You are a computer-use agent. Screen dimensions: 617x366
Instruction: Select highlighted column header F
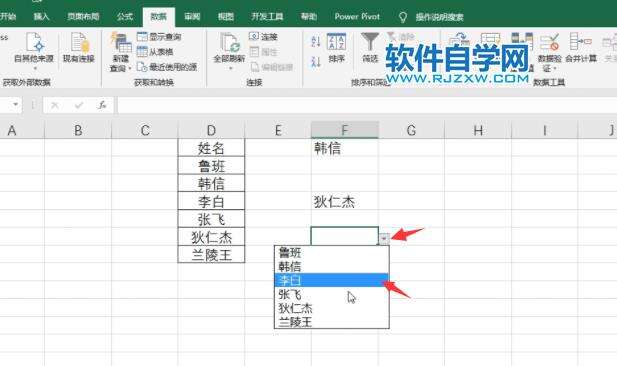coord(345,130)
